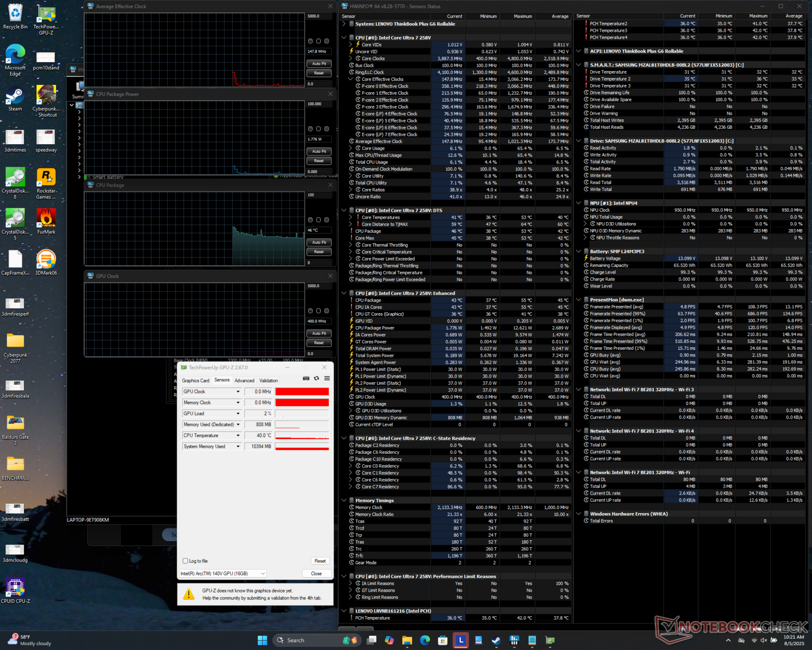Toggle first round button in Average Effective Clock graph
The width and height of the screenshot is (812, 650).
[x=310, y=41]
